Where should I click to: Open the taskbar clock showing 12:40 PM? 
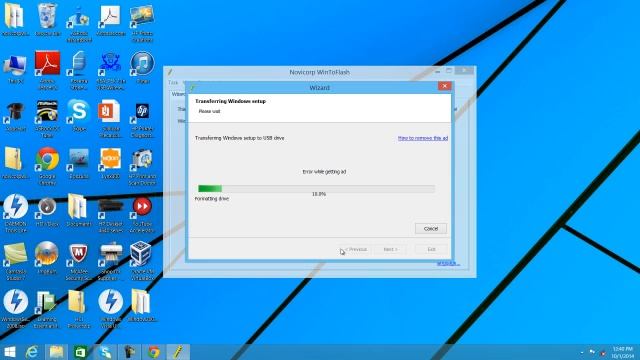623,352
